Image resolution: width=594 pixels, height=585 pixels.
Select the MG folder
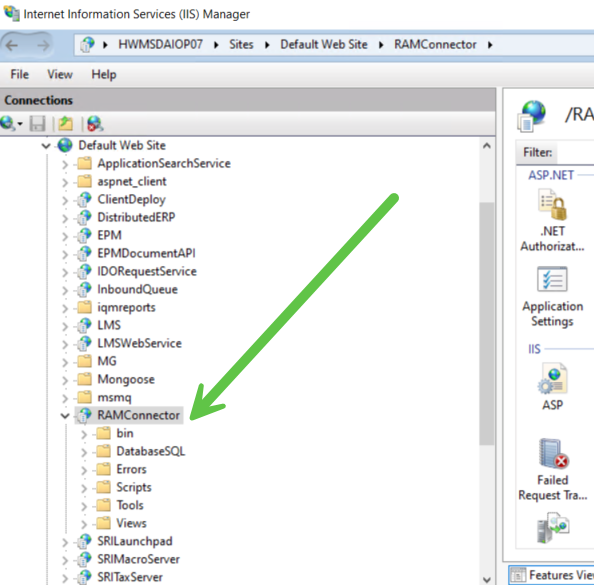[x=107, y=361]
